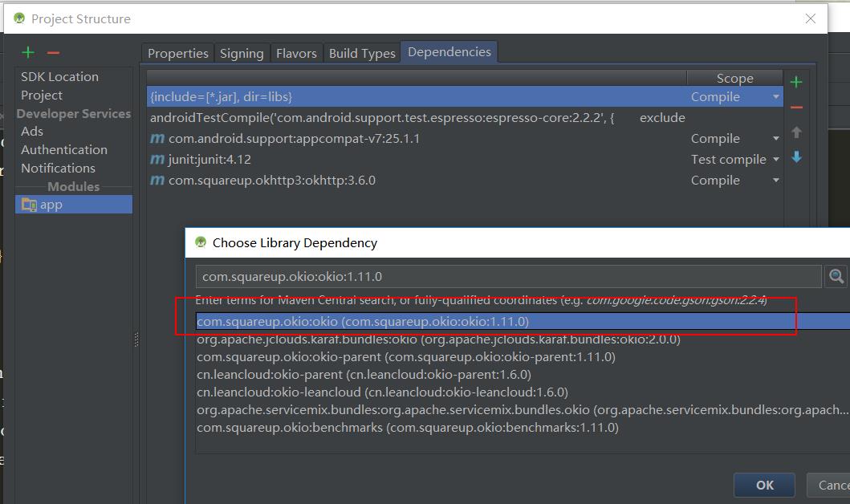This screenshot has height=504, width=850.
Task: Change scope of the appcompat-v7 dependency
Action: coord(775,139)
